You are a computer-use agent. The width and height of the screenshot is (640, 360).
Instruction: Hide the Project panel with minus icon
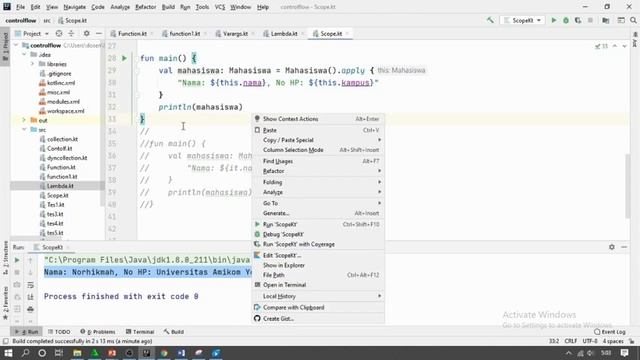coord(98,33)
